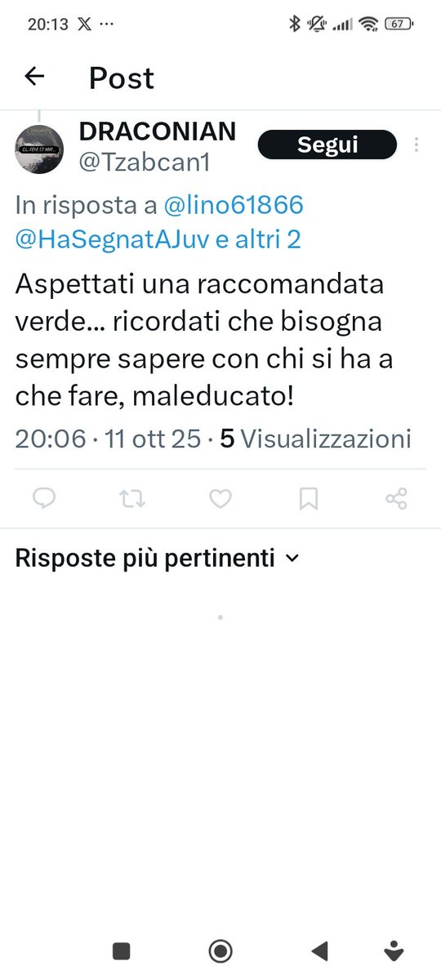View the 5 Visualizzazioni count
Viewport: 441px width, 980px height.
[x=316, y=439]
